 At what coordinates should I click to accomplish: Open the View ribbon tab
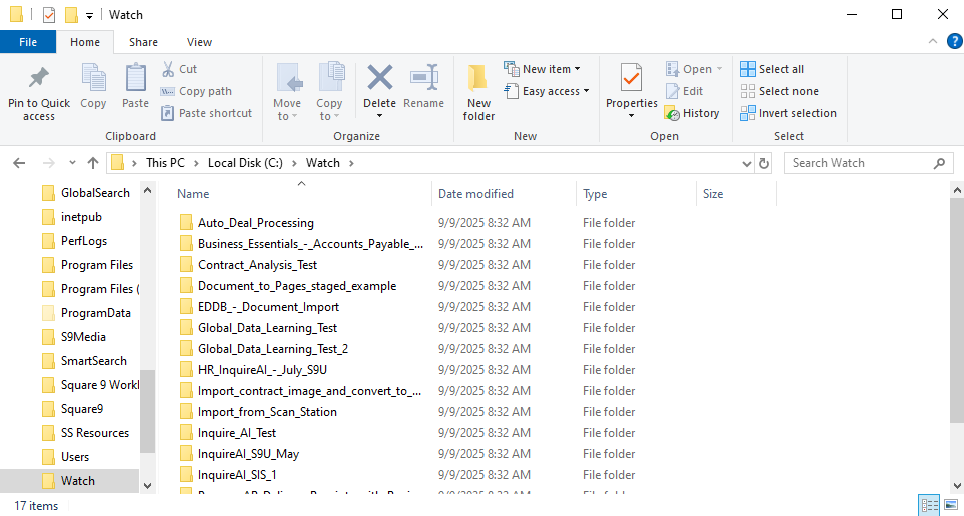[199, 42]
